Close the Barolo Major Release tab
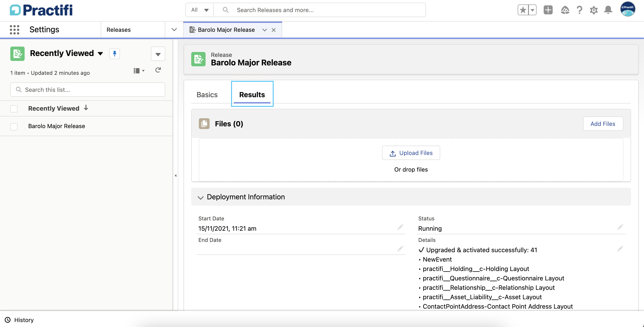 (273, 30)
